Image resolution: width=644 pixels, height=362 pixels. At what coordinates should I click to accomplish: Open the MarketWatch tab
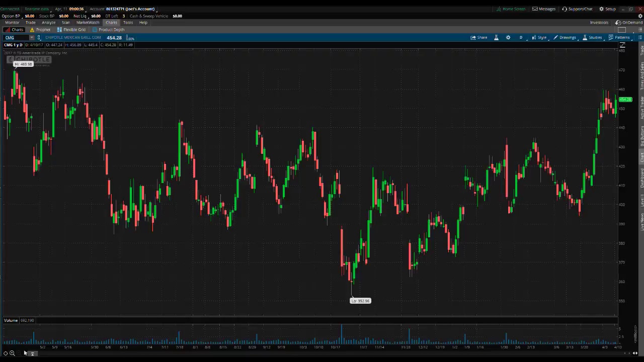(88, 23)
